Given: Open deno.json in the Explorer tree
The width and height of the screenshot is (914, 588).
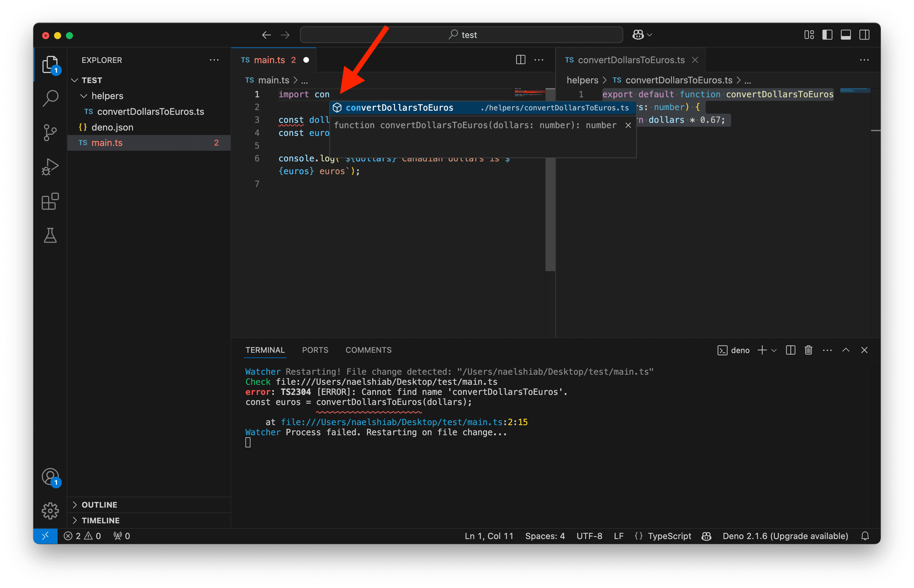Looking at the screenshot, I should [x=149, y=127].
